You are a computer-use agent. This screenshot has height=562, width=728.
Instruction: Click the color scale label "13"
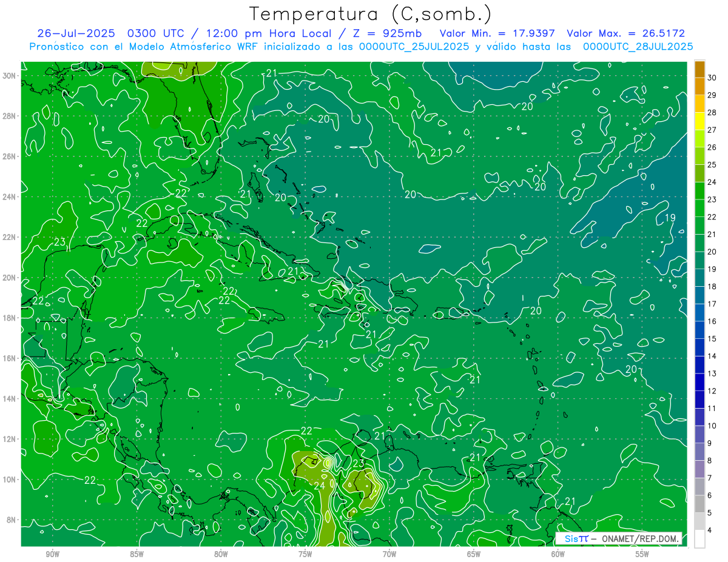712,373
